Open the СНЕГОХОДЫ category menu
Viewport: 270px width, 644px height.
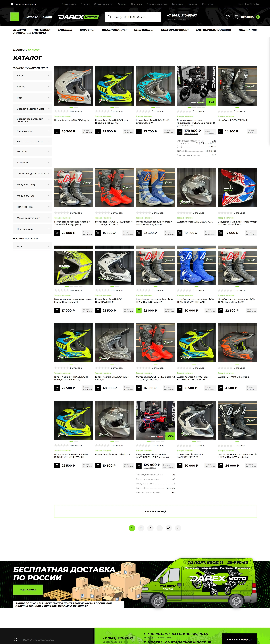tap(144, 30)
